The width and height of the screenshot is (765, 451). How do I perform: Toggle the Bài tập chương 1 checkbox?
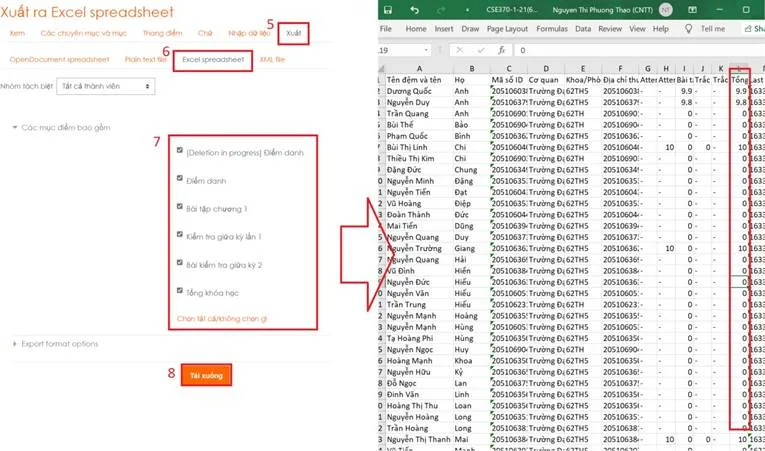(179, 208)
